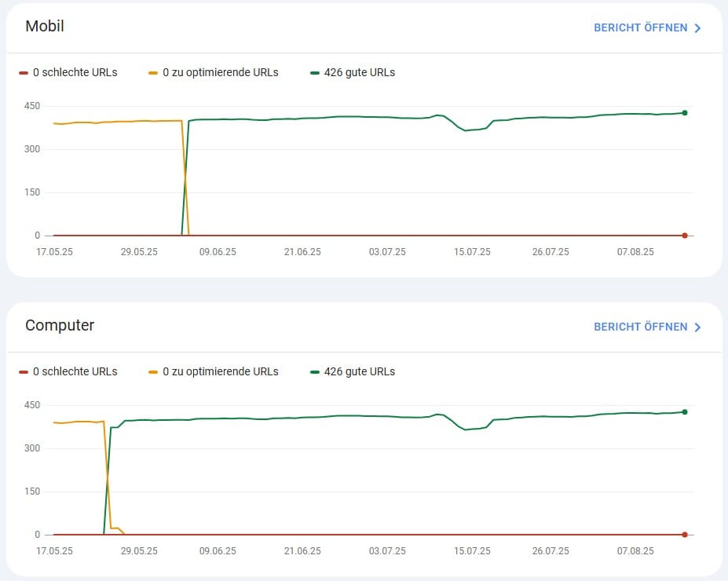Select the red end data point in Computer chart
This screenshot has width=728, height=581.
[x=685, y=535]
